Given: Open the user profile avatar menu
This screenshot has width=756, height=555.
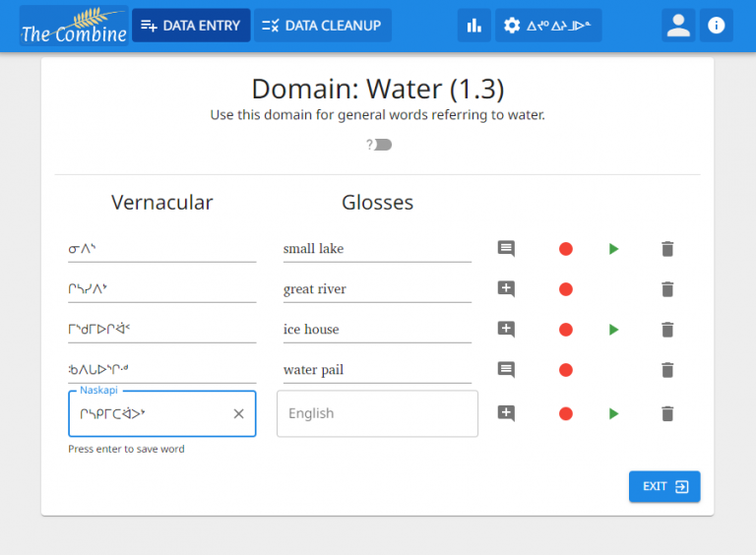Looking at the screenshot, I should coord(678,26).
